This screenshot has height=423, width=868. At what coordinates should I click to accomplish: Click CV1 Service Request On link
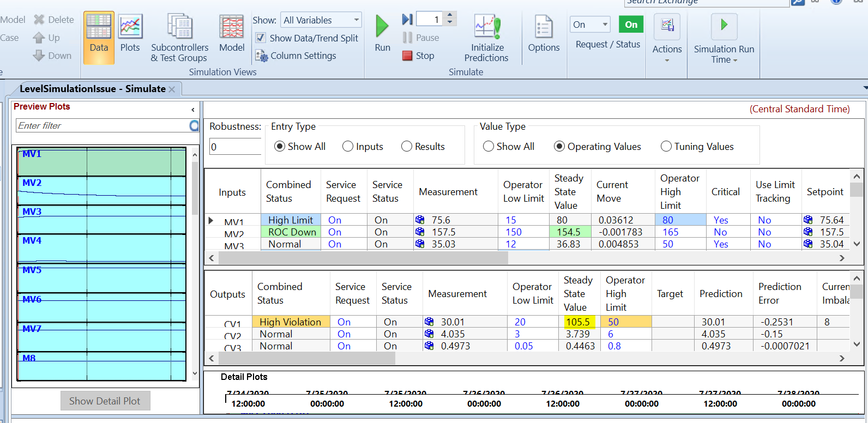(x=344, y=322)
